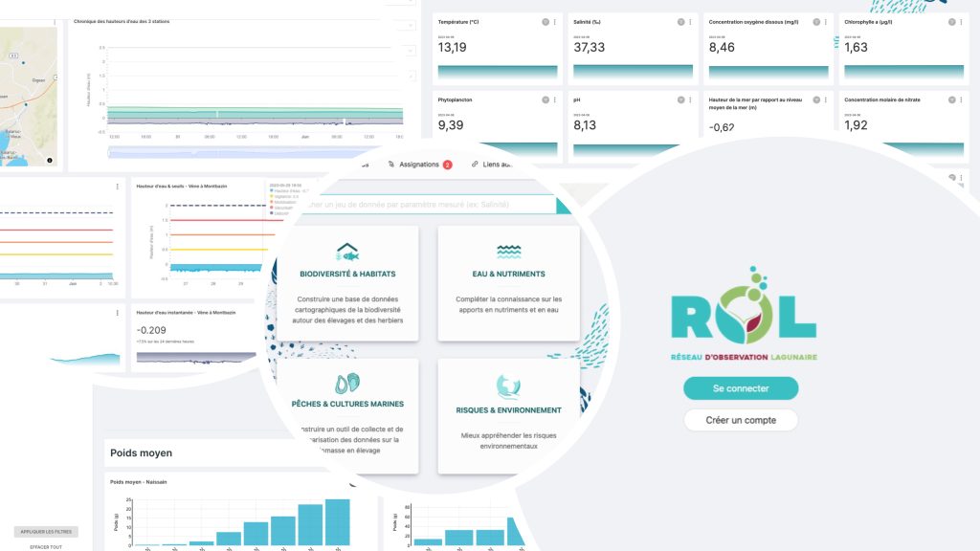This screenshot has height=551, width=980.
Task: Click the icon left of Assignations
Action: click(x=391, y=165)
